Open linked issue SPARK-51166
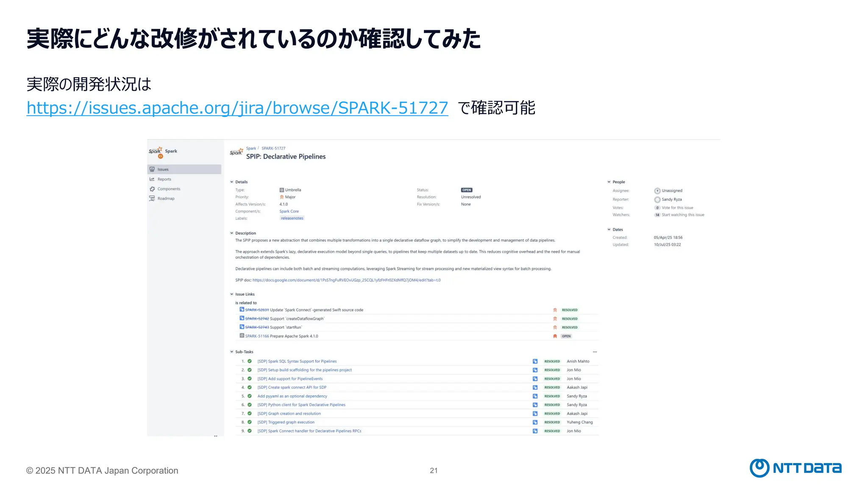 [257, 336]
